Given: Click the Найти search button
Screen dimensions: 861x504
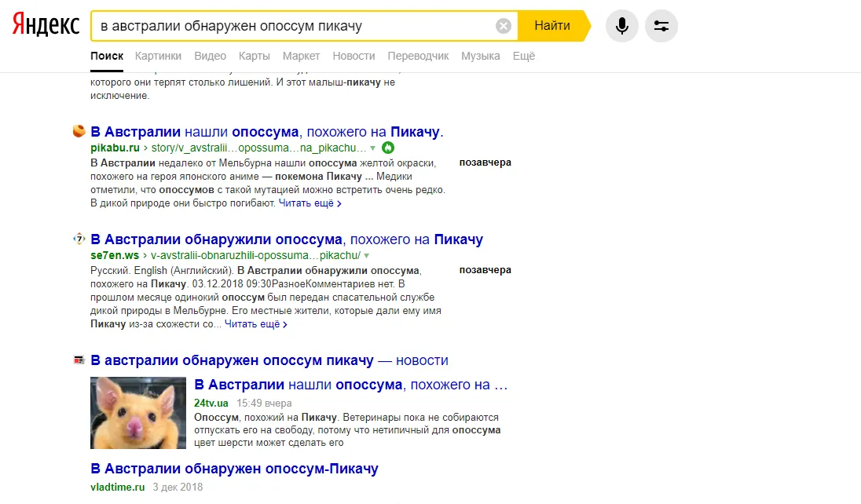Looking at the screenshot, I should pos(552,26).
